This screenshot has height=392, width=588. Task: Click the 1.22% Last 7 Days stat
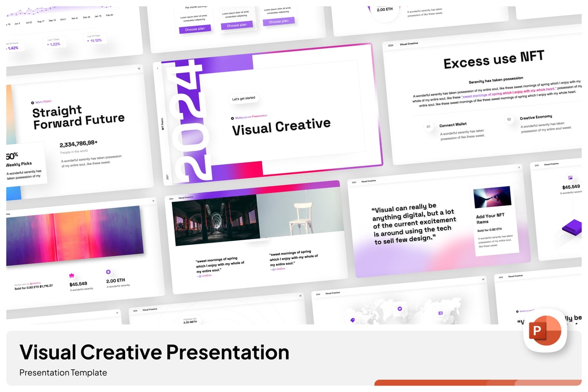pyautogui.click(x=55, y=42)
